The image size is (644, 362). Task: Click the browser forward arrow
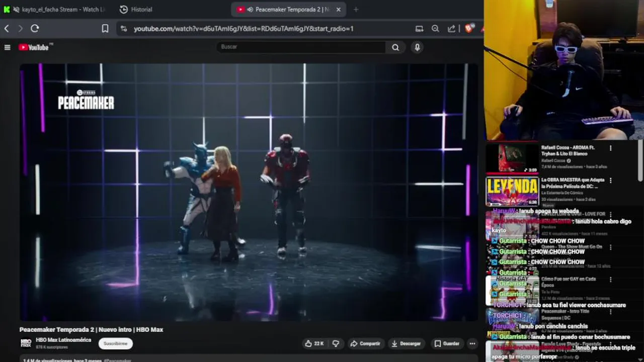21,29
